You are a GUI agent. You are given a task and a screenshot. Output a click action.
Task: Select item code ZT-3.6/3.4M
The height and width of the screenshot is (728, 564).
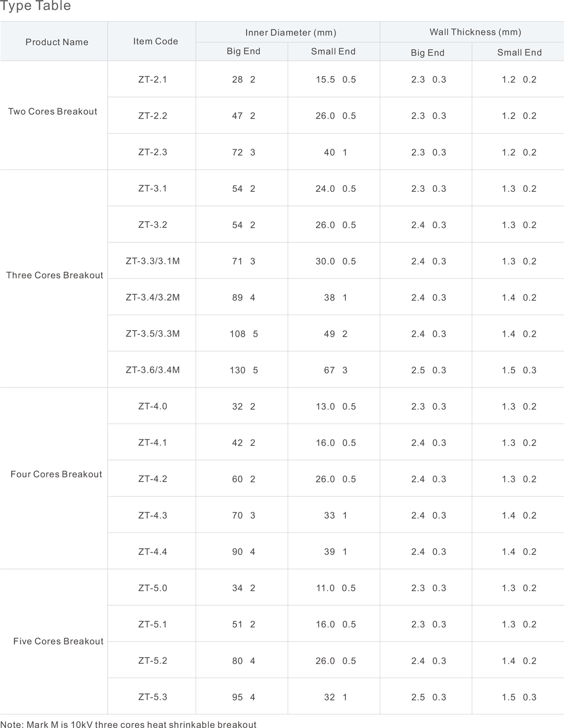[x=153, y=370]
